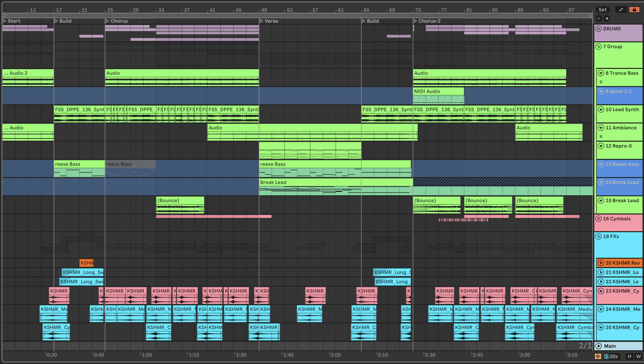This screenshot has width=644, height=364.
Task: Select the 10 Lead Synth track name
Action: (x=622, y=109)
